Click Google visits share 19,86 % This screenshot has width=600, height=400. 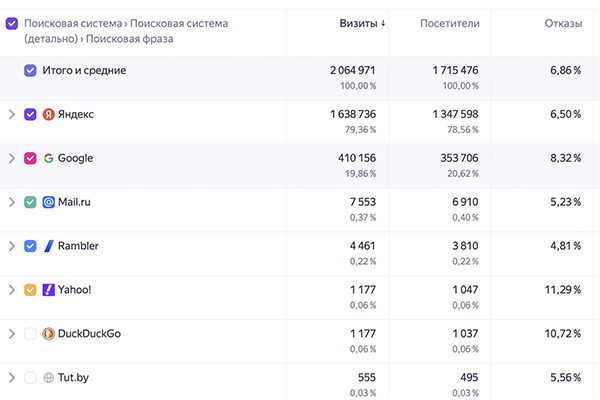360,174
